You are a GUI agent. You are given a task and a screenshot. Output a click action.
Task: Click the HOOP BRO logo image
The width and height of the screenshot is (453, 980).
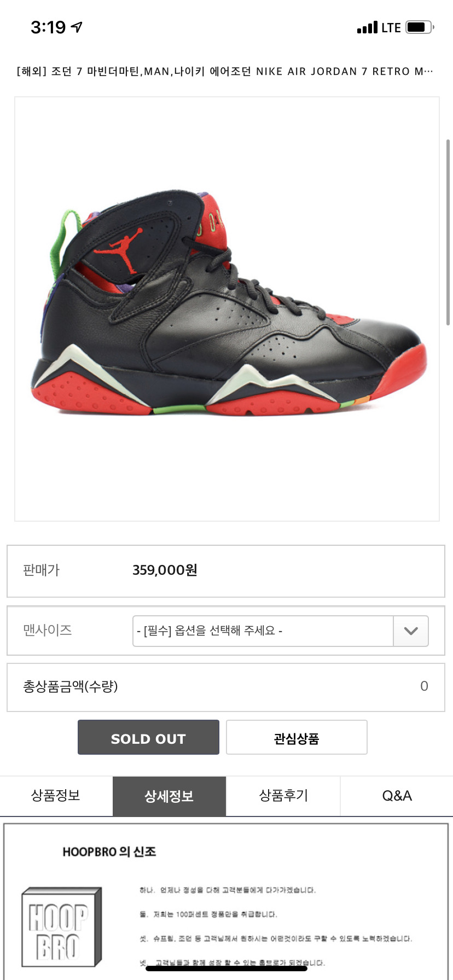coord(61,926)
